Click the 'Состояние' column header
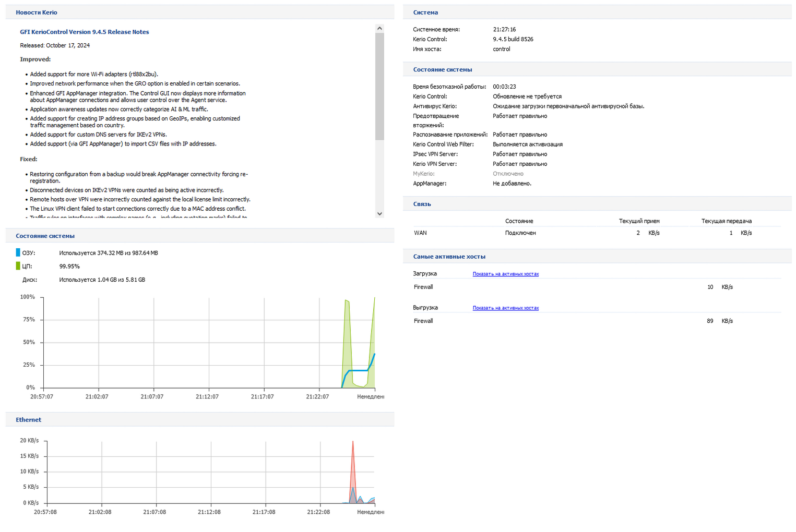Image resolution: width=796 pixels, height=532 pixels. click(519, 221)
